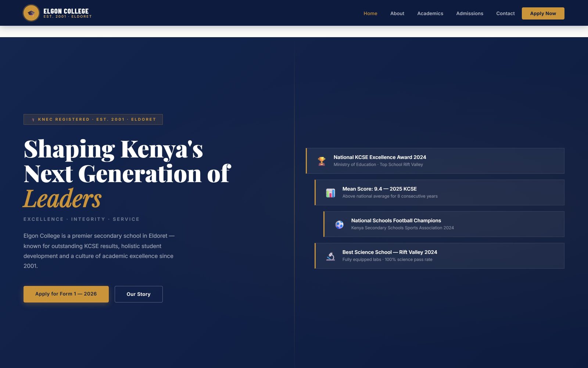Click Above national average for 8 consecutive years
Image resolution: width=588 pixels, height=368 pixels.
(x=390, y=196)
